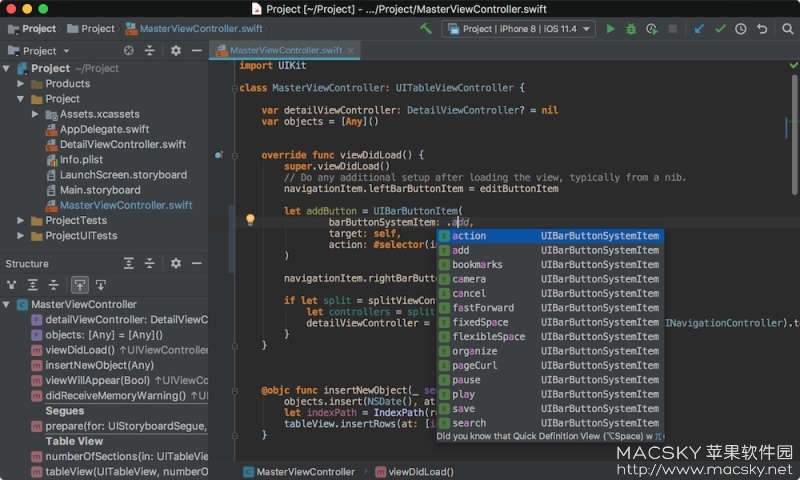Click the Revert undo arrow icon
Image resolution: width=800 pixels, height=480 pixels.
pyautogui.click(x=762, y=29)
